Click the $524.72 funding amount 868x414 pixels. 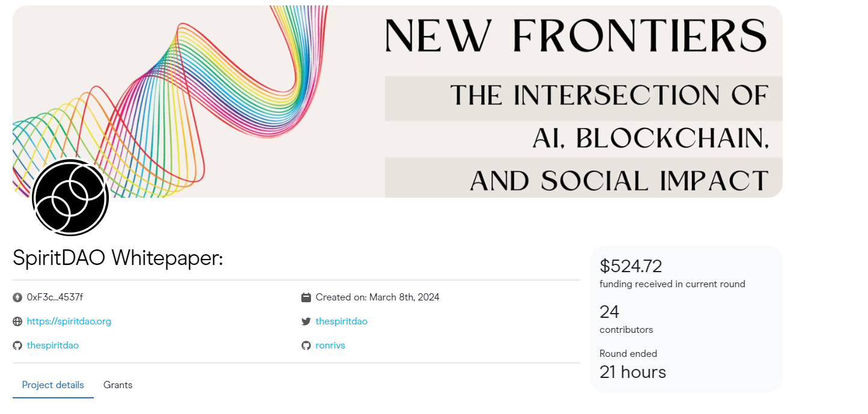click(x=630, y=266)
